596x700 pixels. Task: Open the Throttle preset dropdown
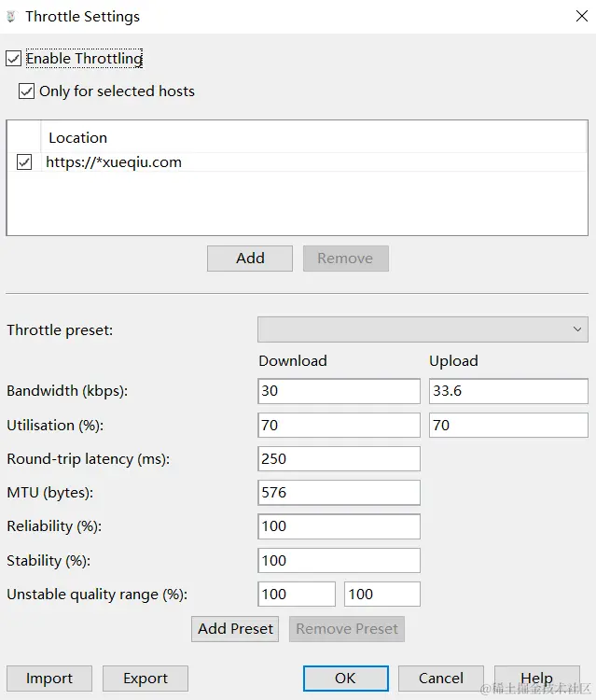pos(423,329)
